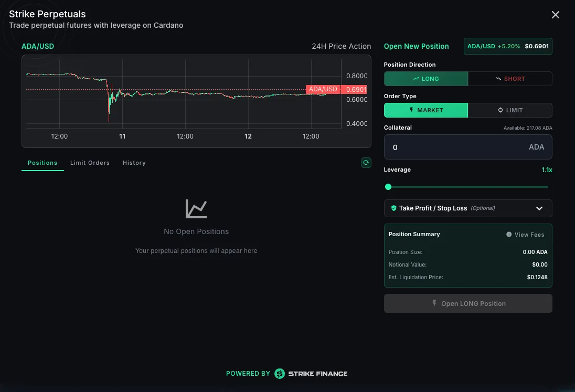
Task: Switch to the History tab
Action: [x=134, y=163]
